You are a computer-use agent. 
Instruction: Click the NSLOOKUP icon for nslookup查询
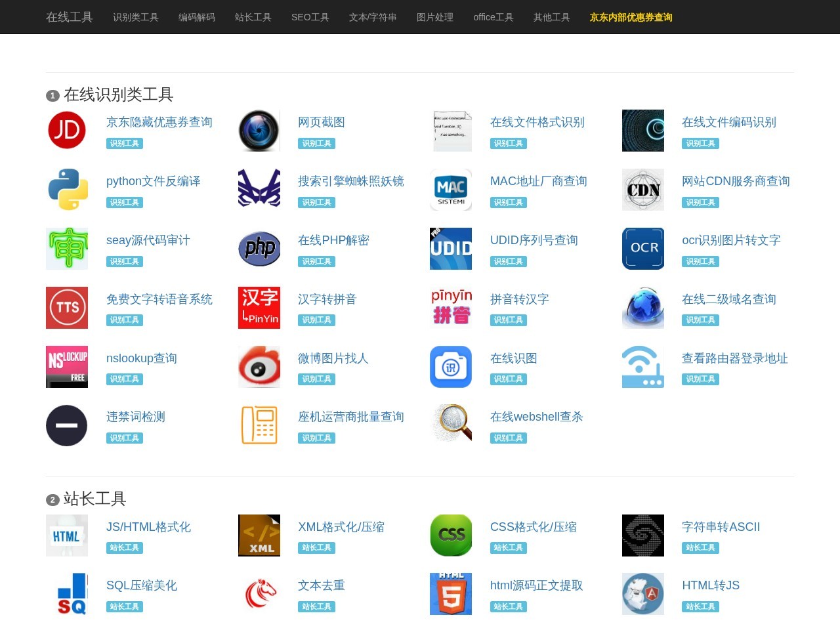tap(66, 366)
